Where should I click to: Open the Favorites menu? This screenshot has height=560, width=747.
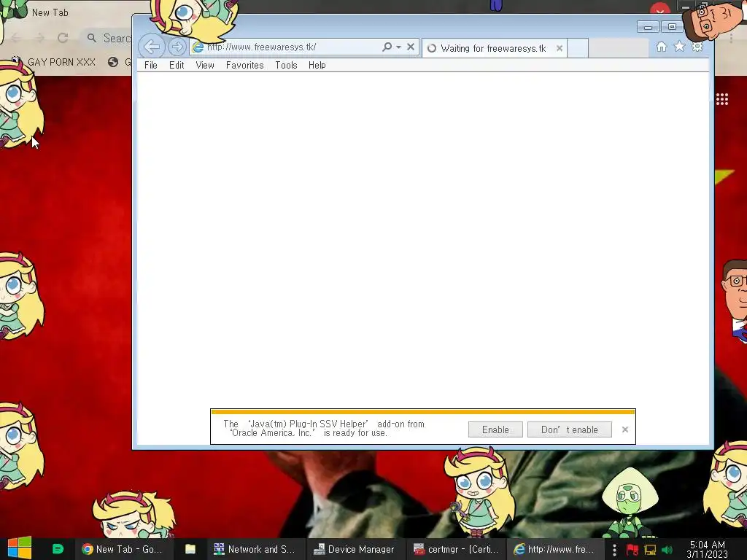(244, 65)
